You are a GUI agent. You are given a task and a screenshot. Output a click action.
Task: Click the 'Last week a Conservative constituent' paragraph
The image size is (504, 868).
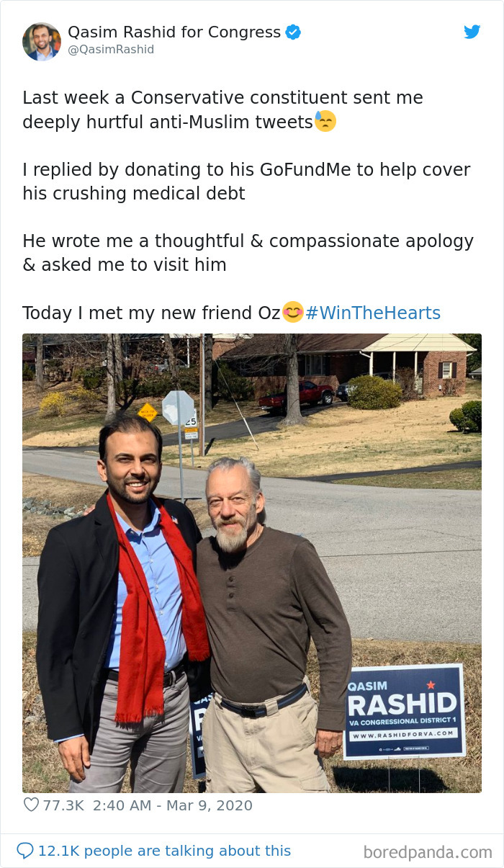222,109
